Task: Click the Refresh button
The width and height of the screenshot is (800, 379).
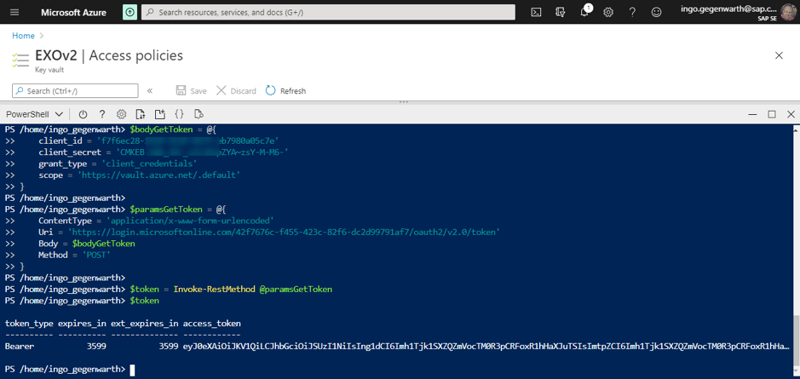Action: tap(286, 91)
